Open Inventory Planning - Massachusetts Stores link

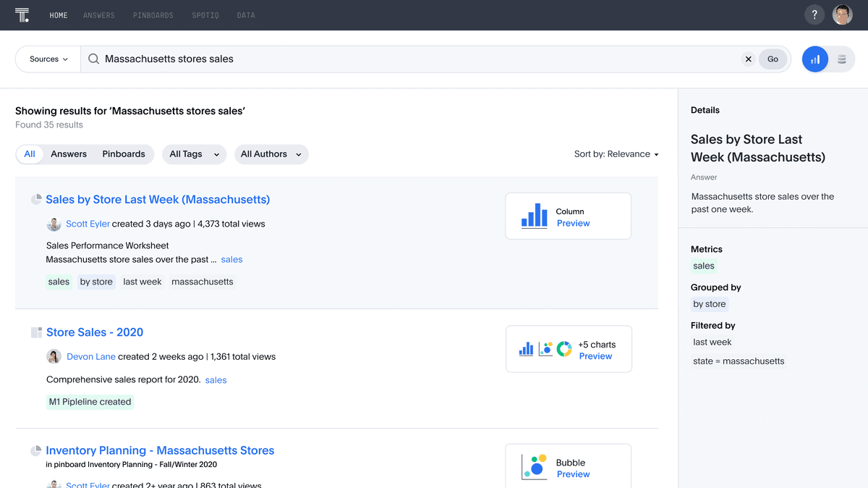(x=160, y=450)
